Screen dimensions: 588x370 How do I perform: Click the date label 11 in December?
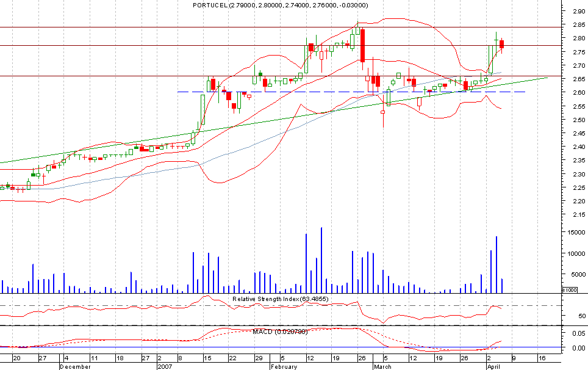pyautogui.click(x=94, y=358)
